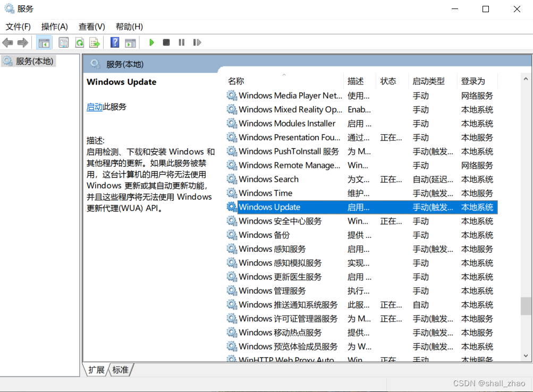Viewport: 533px width, 392px height.
Task: Click the 服务 title bar gear icon
Action: coord(9,8)
